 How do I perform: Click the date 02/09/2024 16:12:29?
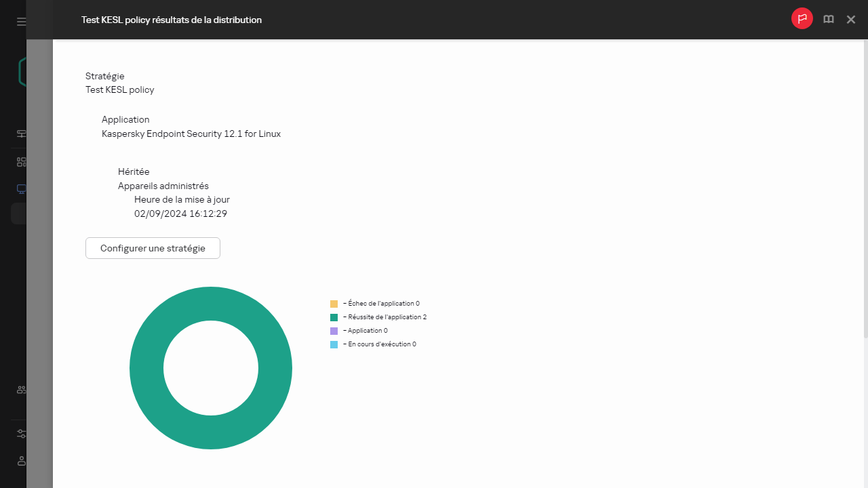click(x=180, y=213)
